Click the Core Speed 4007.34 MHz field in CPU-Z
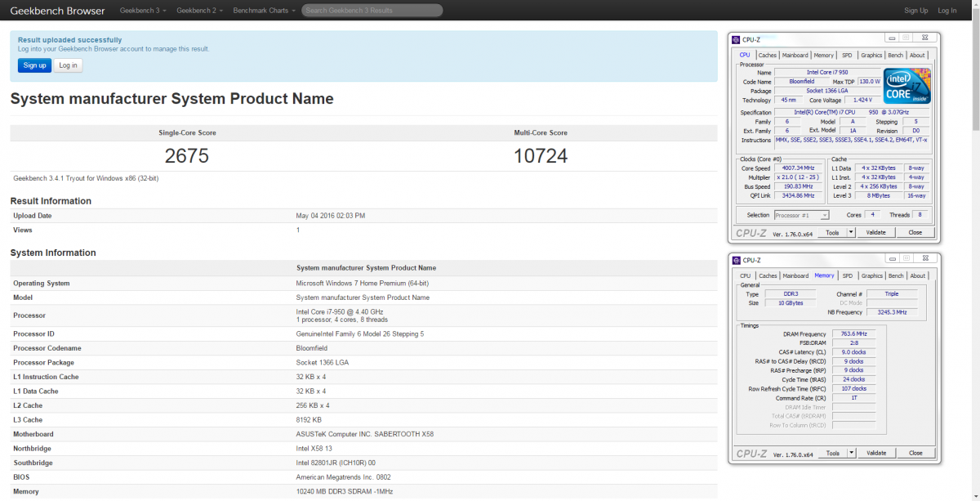 click(798, 168)
